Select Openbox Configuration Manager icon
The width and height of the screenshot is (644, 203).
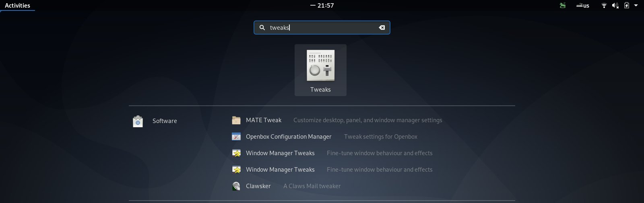(x=236, y=137)
